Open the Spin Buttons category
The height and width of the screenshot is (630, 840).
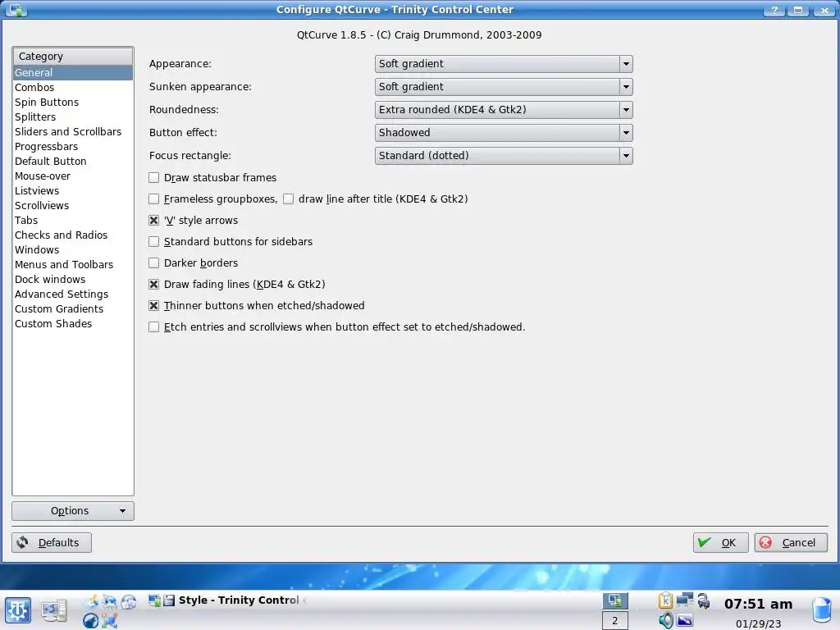coord(73,102)
